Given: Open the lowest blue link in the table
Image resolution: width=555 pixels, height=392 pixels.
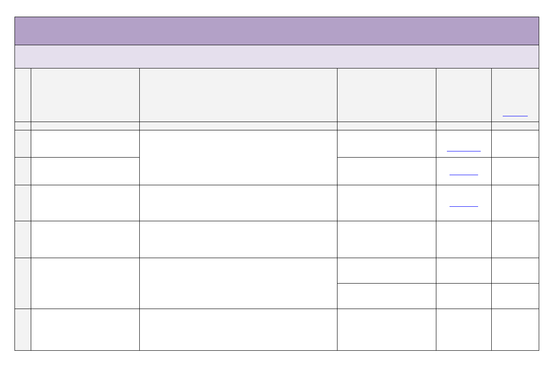Looking at the screenshot, I should click(x=464, y=205).
